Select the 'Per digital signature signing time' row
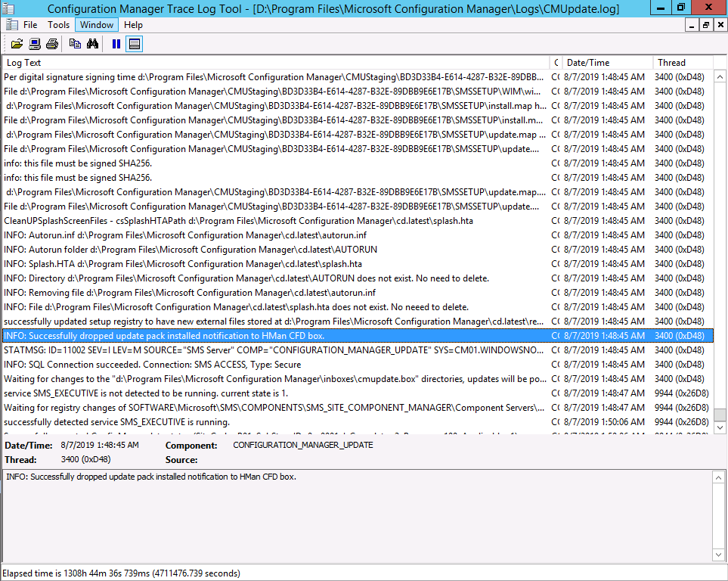 pos(358,77)
